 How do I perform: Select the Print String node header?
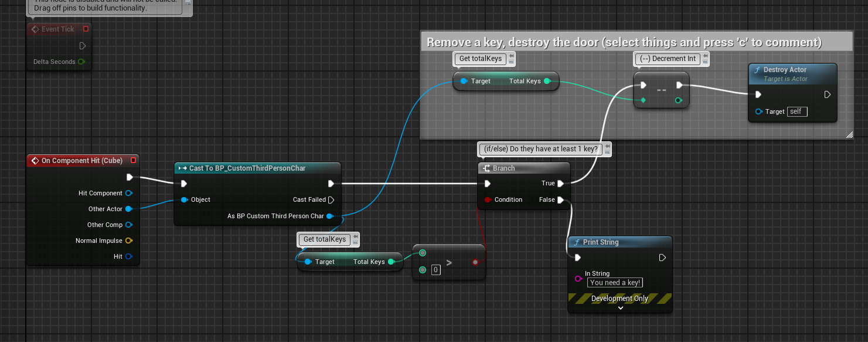(x=619, y=242)
